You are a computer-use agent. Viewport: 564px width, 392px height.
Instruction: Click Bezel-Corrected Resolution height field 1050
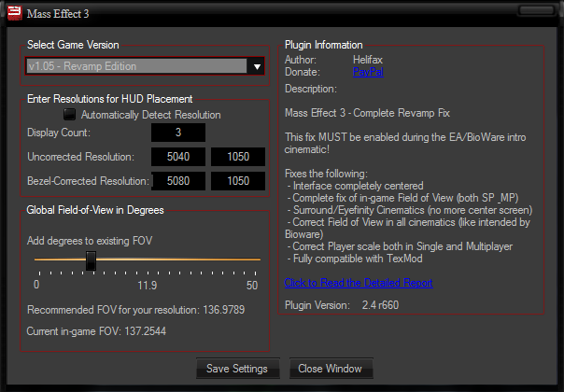pos(238,180)
